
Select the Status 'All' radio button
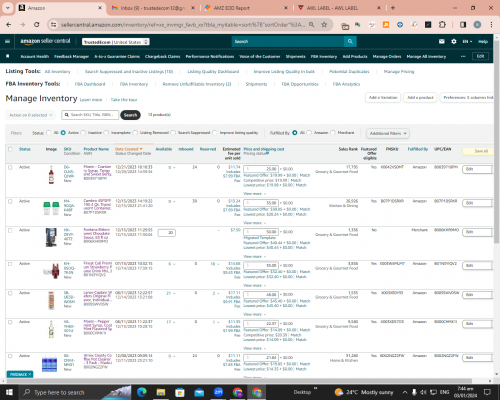pos(49,133)
